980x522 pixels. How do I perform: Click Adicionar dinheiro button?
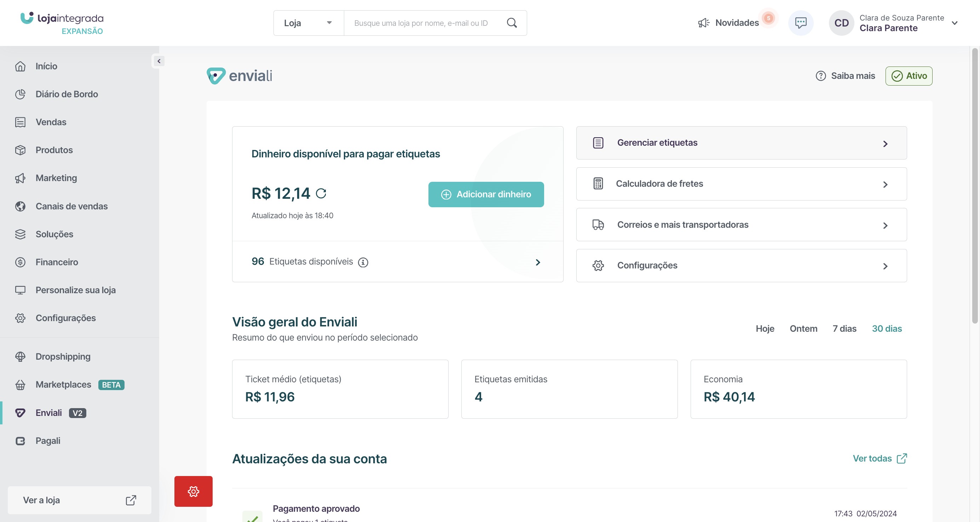(486, 194)
